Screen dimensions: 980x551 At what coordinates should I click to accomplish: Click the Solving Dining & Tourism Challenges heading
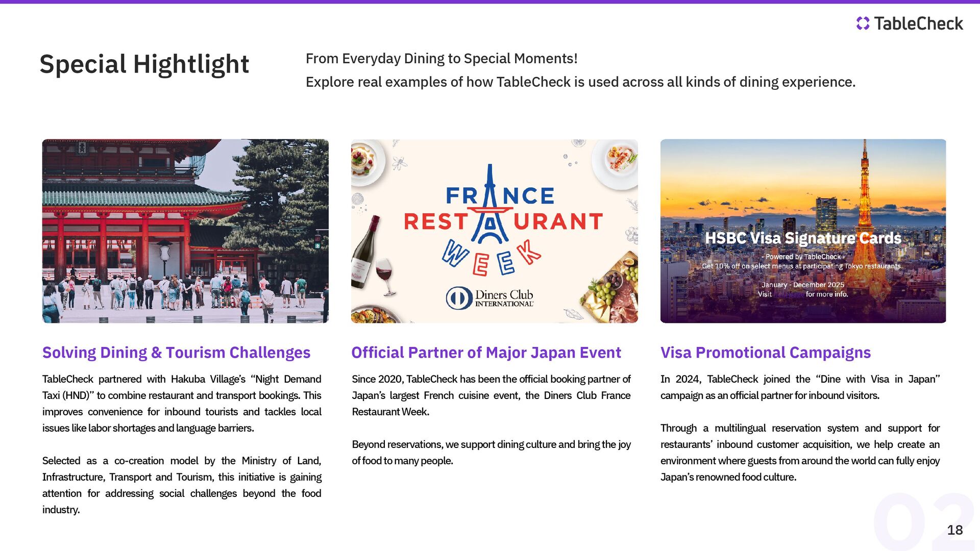pos(176,353)
